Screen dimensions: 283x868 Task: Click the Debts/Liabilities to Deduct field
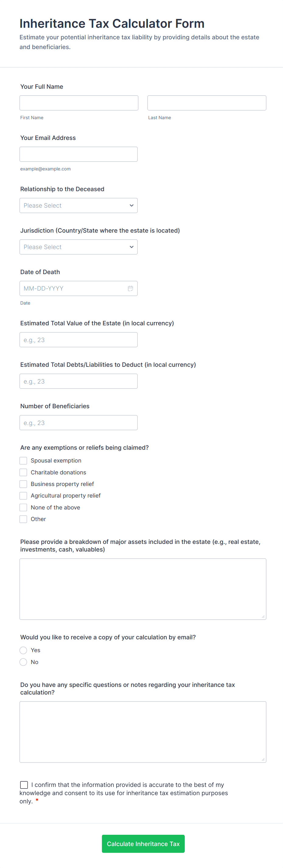click(79, 381)
